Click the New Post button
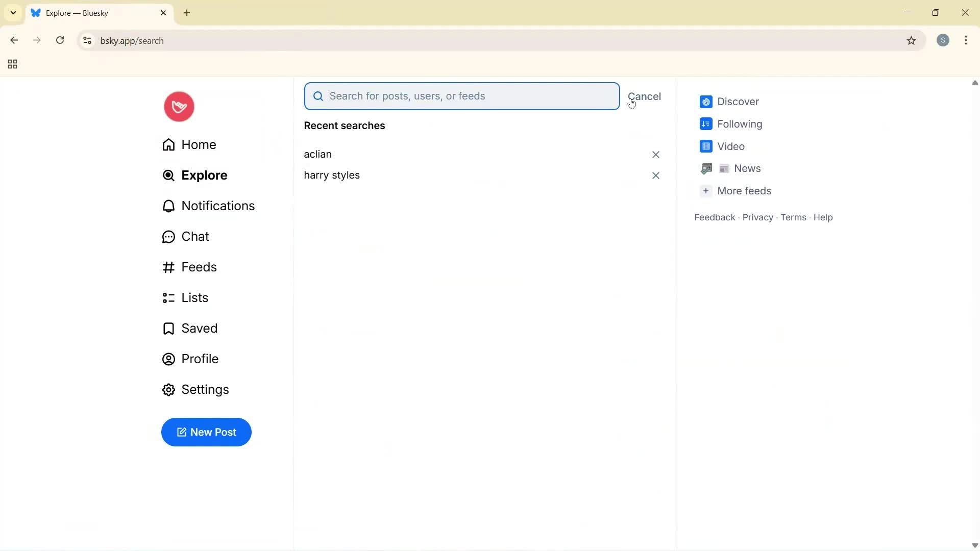980x551 pixels. 206,432
